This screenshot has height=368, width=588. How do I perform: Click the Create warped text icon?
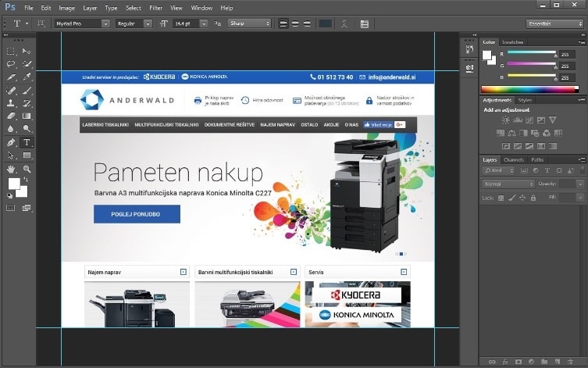pyautogui.click(x=345, y=23)
